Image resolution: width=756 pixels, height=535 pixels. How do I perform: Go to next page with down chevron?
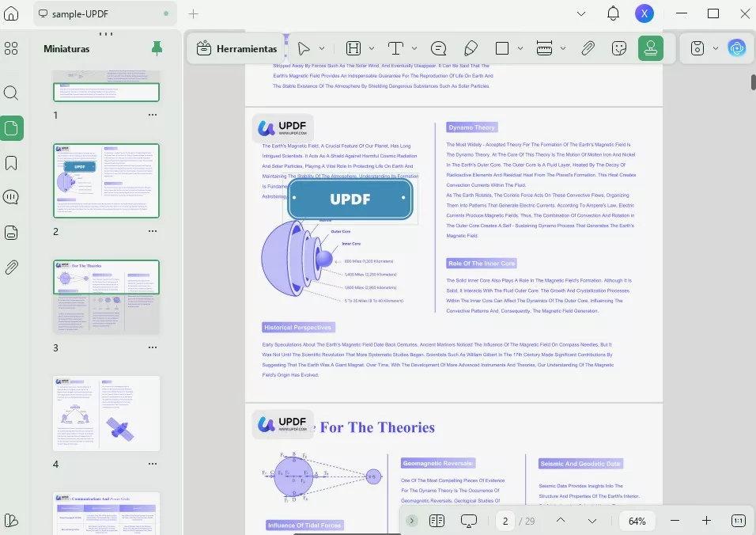pyautogui.click(x=592, y=521)
